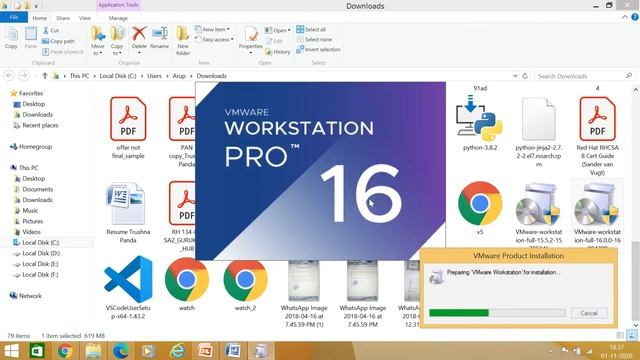Screen dimensions: 640x360
Task: Switch to the View tab
Action: 85,18
